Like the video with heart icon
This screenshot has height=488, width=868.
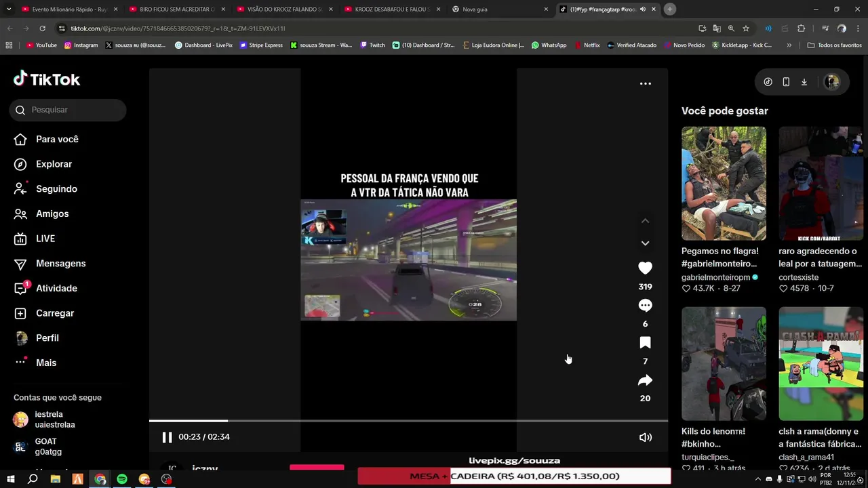pyautogui.click(x=646, y=268)
